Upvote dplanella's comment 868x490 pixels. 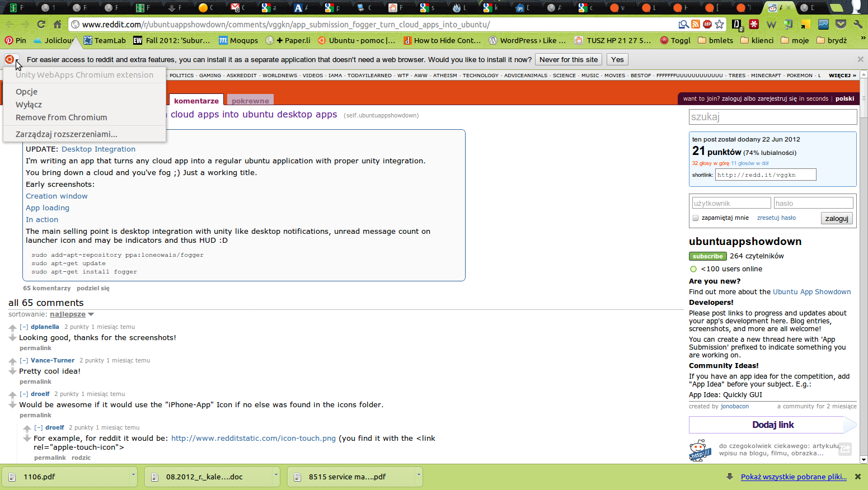click(12, 327)
